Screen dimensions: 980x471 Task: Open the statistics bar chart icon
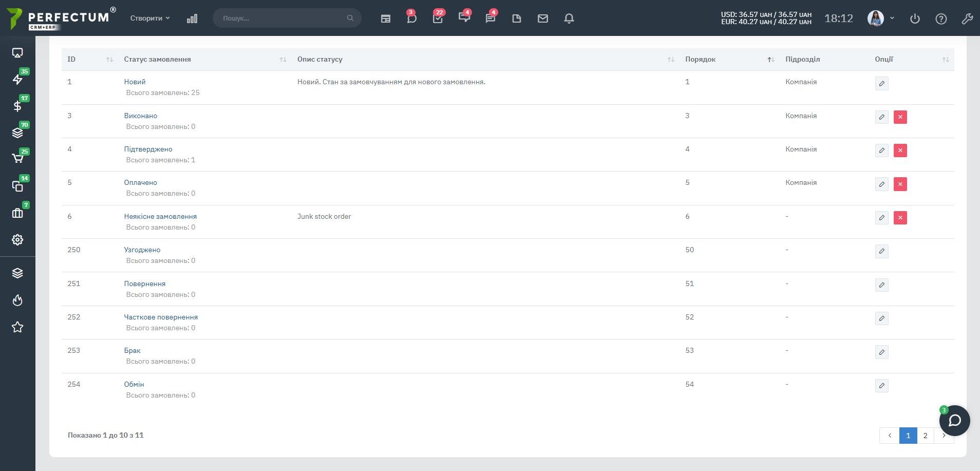coord(192,18)
